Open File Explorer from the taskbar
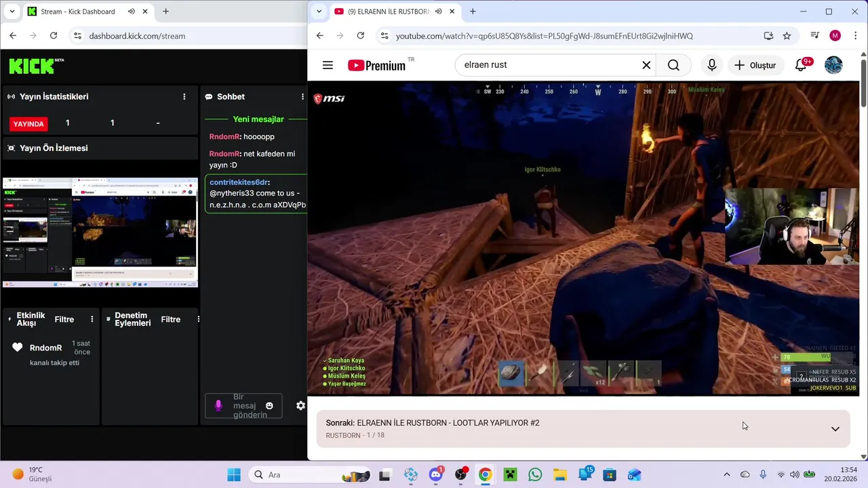868x488 pixels. pos(559,474)
